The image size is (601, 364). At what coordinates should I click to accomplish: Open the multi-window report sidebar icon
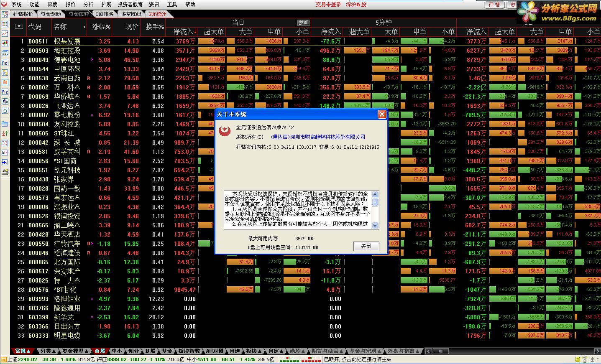[x=5, y=53]
